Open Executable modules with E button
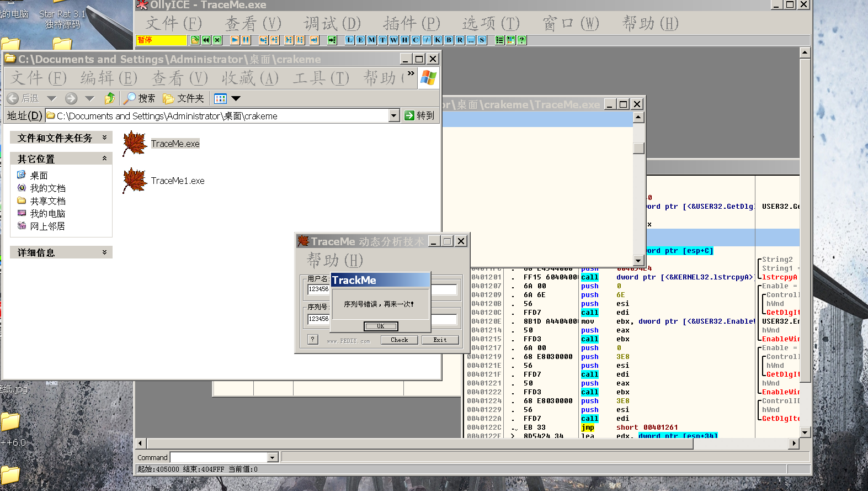The height and width of the screenshot is (491, 868). (x=361, y=40)
